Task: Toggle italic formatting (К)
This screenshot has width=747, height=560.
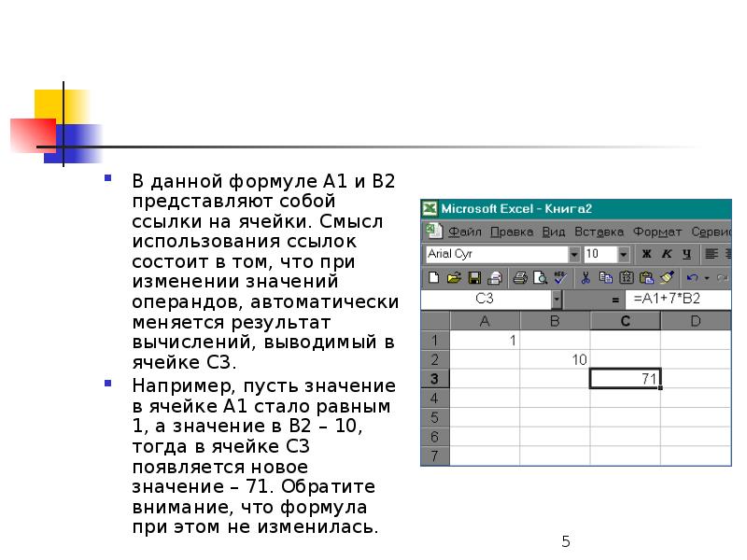Action: click(666, 254)
